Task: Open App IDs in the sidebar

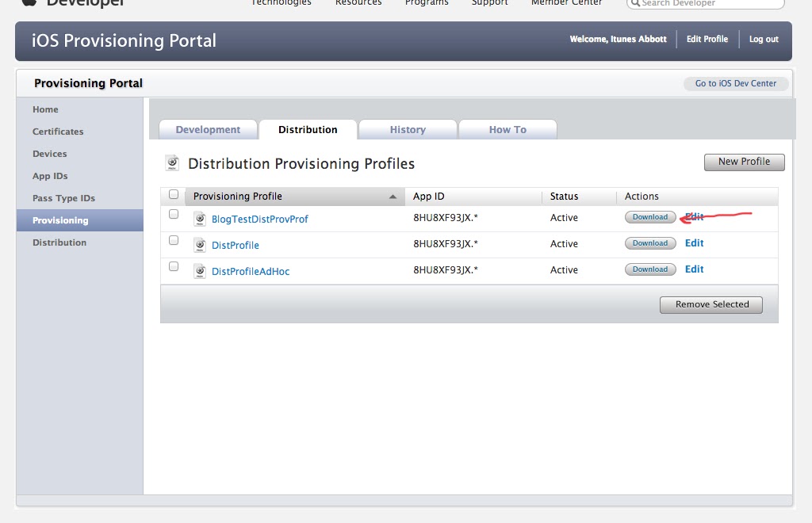Action: [x=50, y=176]
